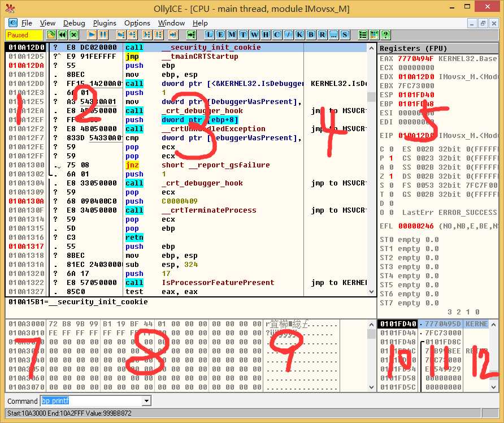
Task: Open the Options menu
Action: (137, 23)
